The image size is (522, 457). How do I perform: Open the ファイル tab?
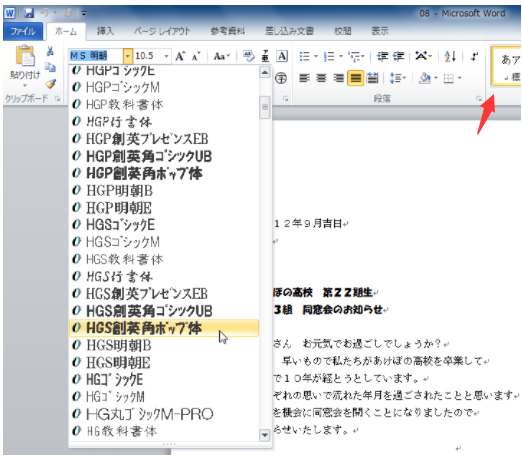23,31
